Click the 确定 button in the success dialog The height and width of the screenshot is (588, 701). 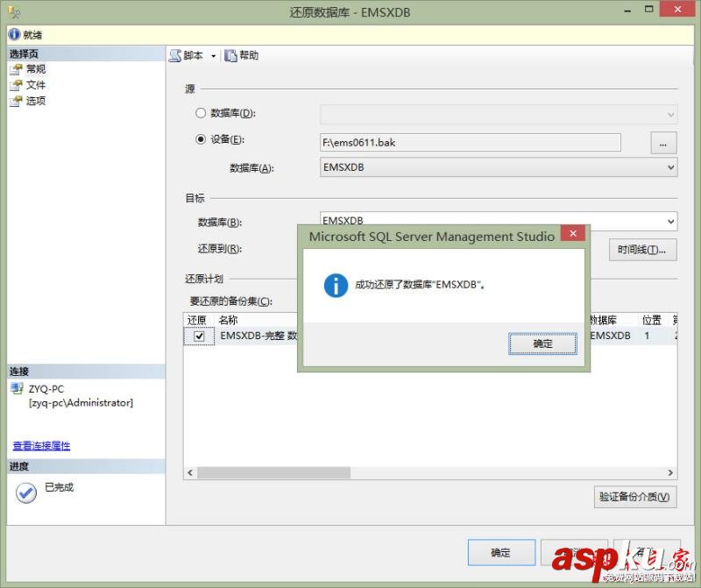click(x=542, y=344)
